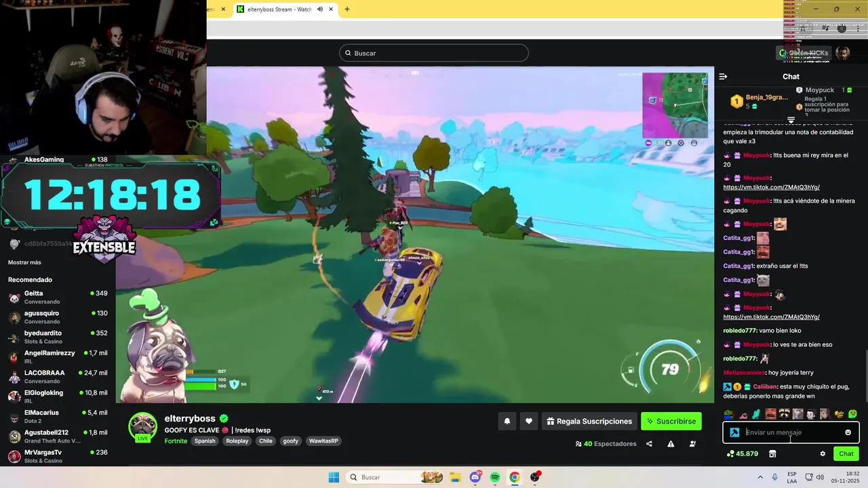Pick the teal feather quick emote

(x=755, y=414)
